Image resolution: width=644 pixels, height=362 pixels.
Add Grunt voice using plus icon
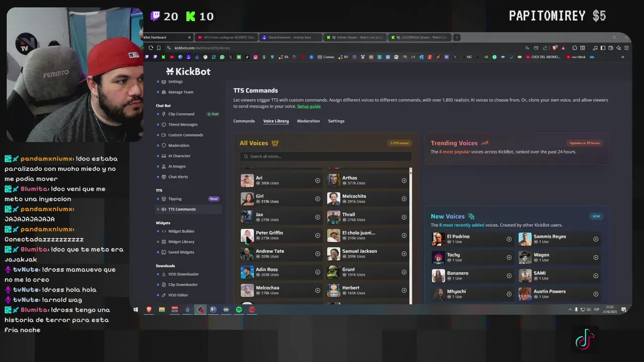404,272
